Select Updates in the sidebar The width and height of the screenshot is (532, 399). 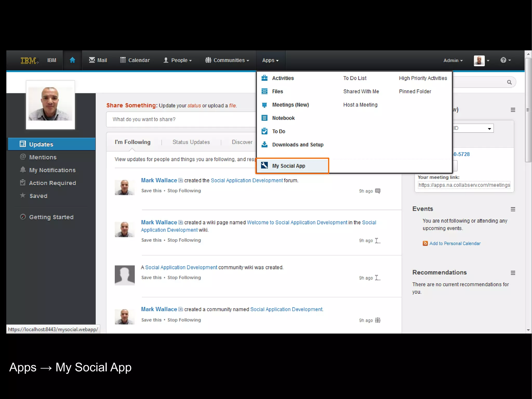click(52, 144)
